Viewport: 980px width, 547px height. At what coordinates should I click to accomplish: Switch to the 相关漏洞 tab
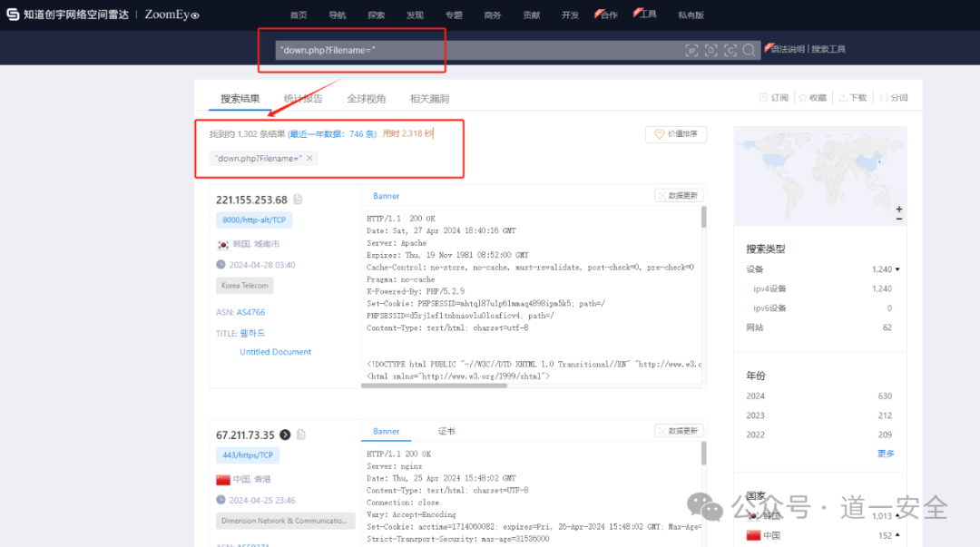(x=429, y=99)
